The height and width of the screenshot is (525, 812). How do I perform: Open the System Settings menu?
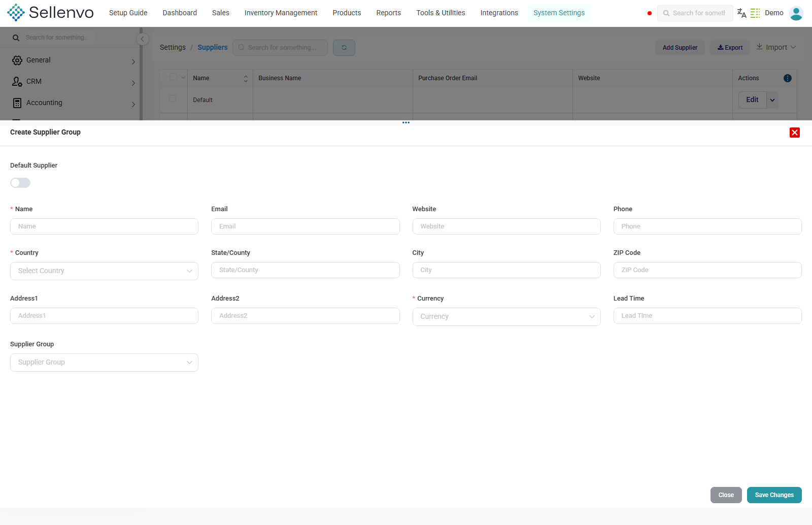[x=559, y=13]
